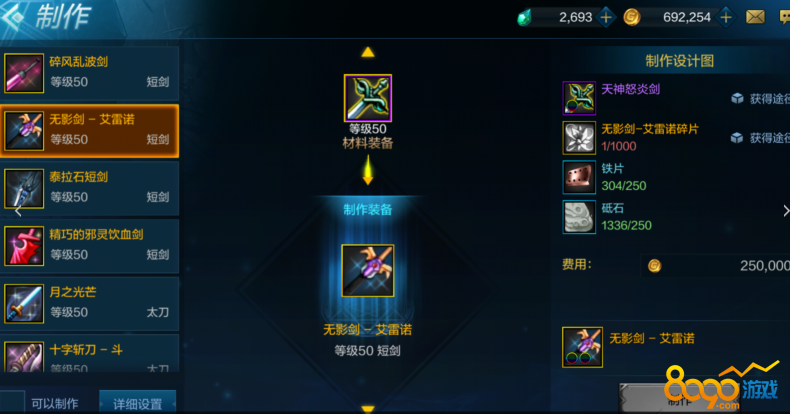
Task: Click the left chevron on weapon list
Action: pos(18,212)
